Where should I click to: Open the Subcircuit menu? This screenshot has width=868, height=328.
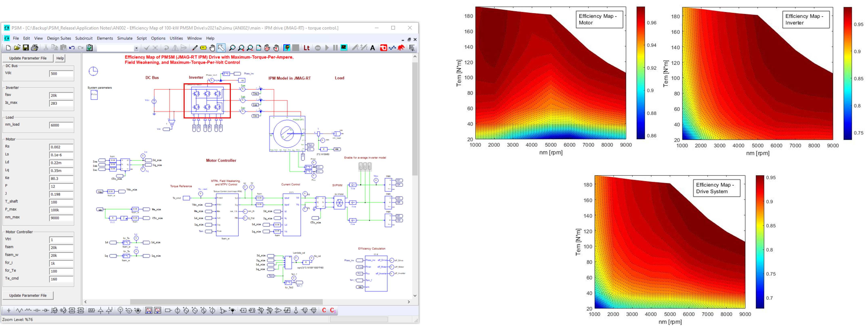[84, 38]
